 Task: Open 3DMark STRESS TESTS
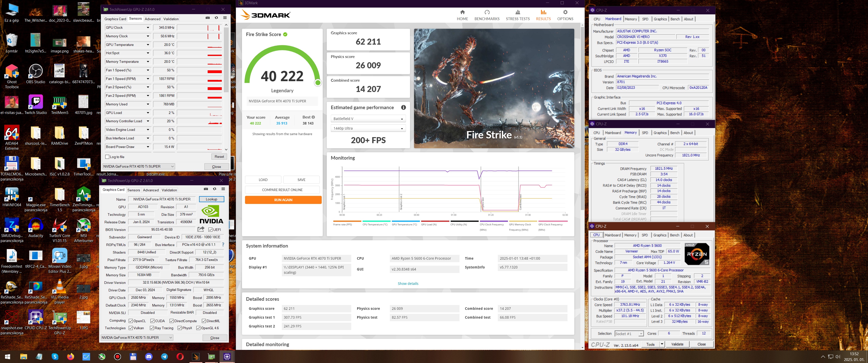518,15
